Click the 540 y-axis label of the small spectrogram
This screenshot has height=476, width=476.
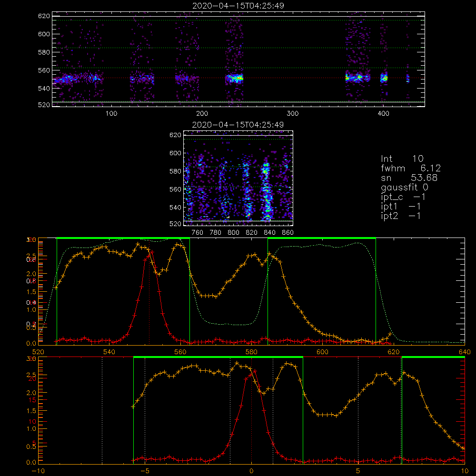click(x=176, y=208)
